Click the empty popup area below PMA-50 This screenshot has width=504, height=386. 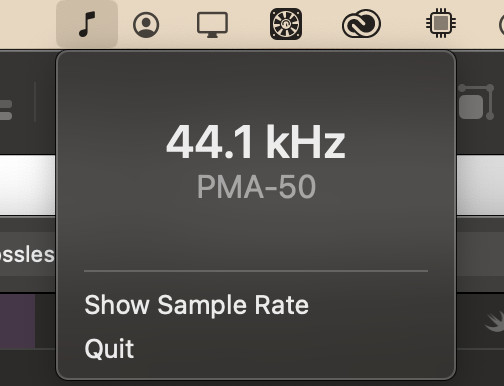[256, 235]
